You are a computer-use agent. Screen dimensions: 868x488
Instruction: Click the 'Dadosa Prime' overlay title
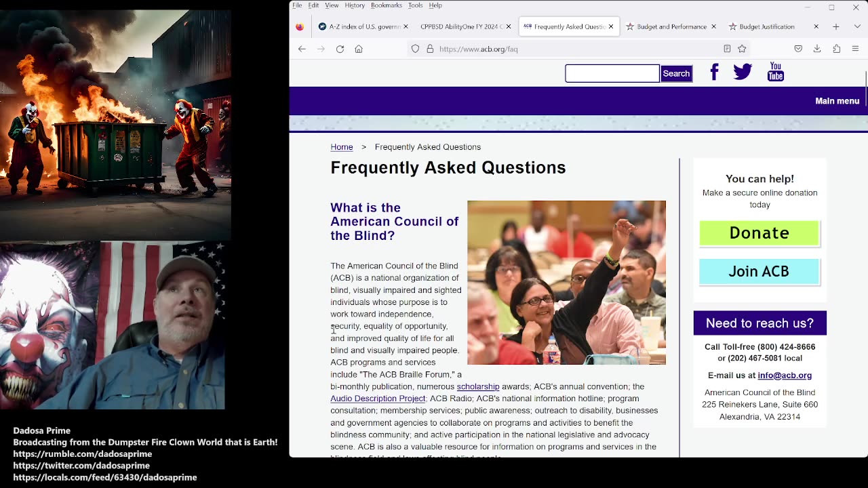tap(41, 430)
